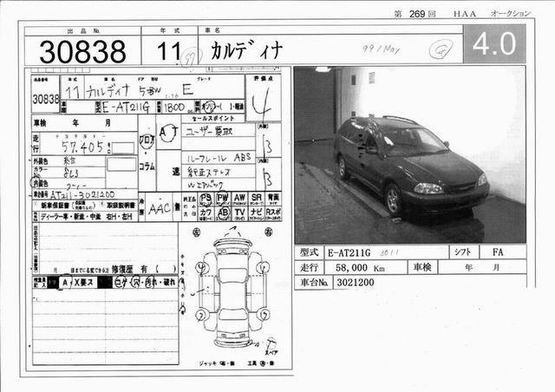Screen dimensions: 555x392
Task: Click the handwritten mileage 57.405
Action: (x=83, y=147)
